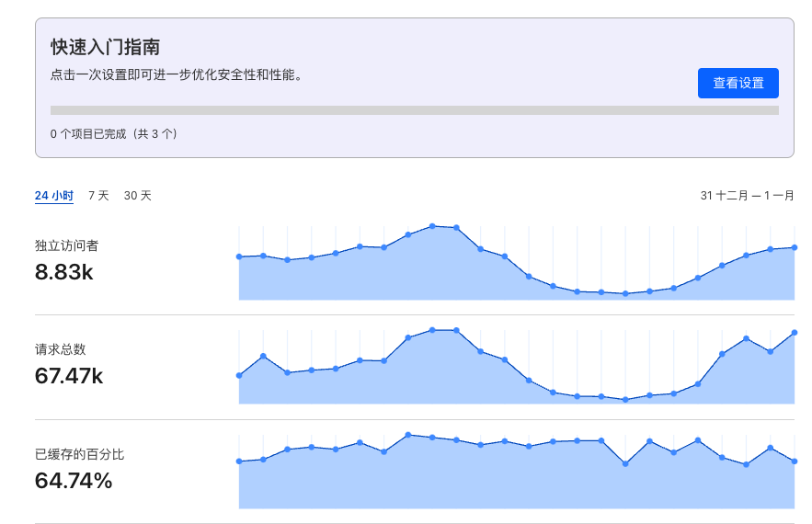Click the last data point of cached percentage chart

pos(795,461)
